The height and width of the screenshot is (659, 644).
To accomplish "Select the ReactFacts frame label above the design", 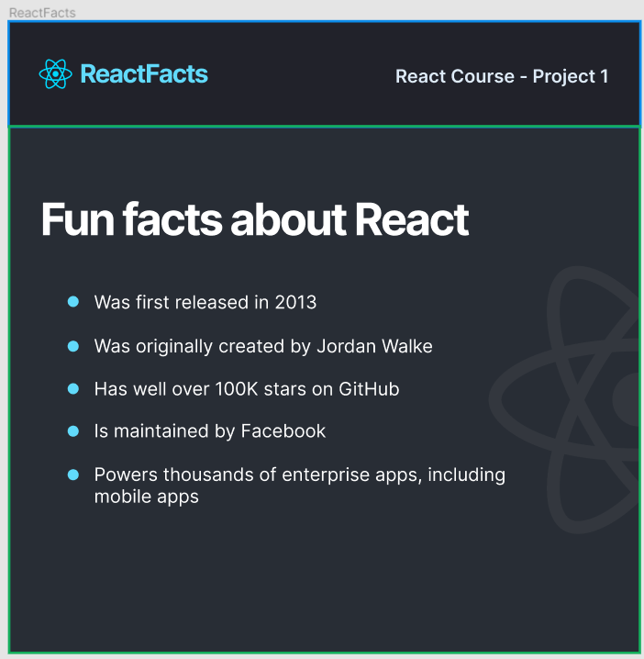I will 42,13.
